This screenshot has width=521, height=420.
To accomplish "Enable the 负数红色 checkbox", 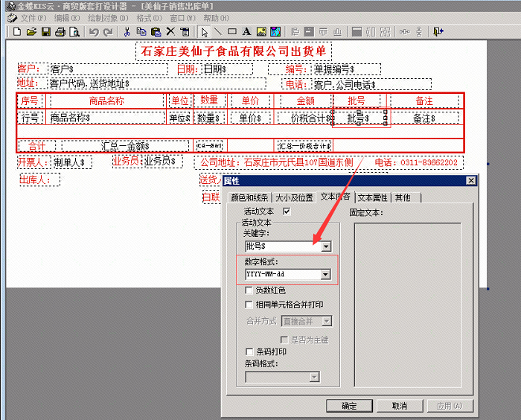I will pyautogui.click(x=249, y=290).
